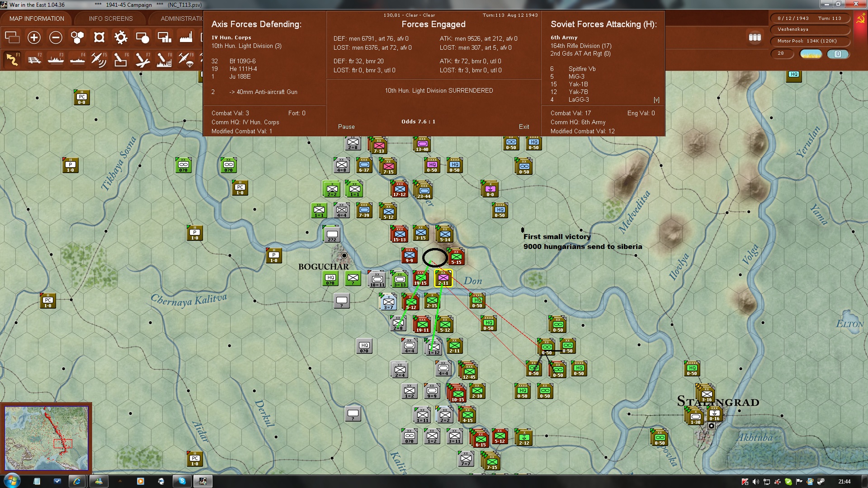Select the 17-12 unit counter
The height and width of the screenshot is (488, 868).
400,190
